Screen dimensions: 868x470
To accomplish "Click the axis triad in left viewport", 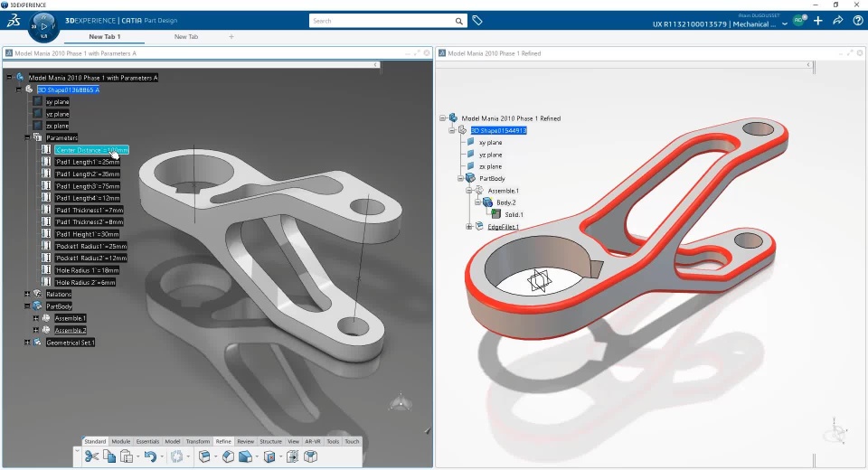I will [401, 402].
